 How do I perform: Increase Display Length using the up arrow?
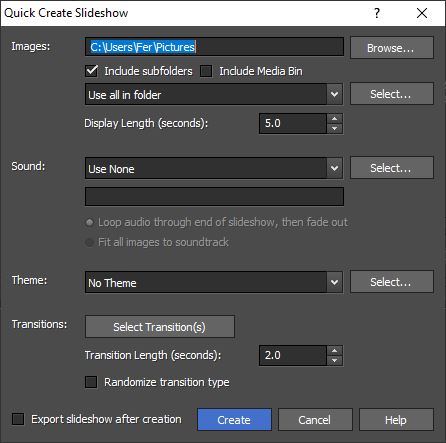click(x=335, y=119)
